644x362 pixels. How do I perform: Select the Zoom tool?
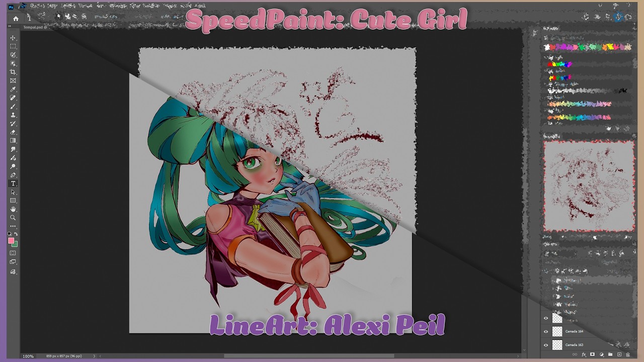point(13,218)
